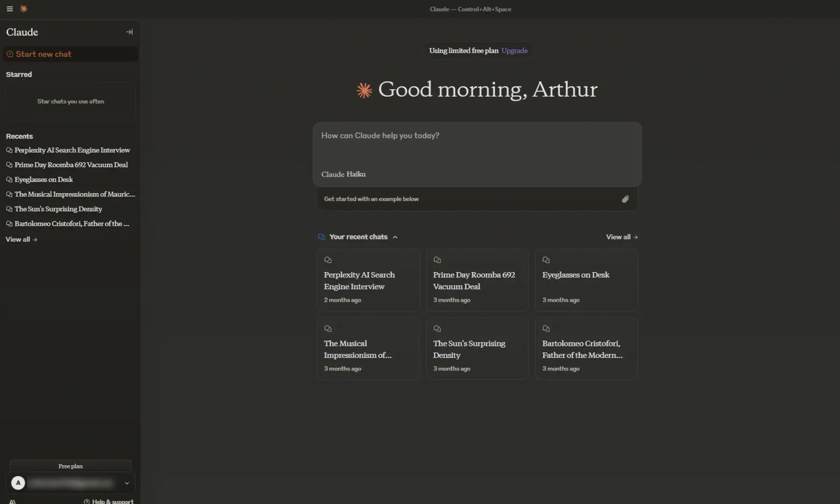Viewport: 840px width, 504px height.
Task: Collapse the Your recent chats section
Action: tap(395, 237)
